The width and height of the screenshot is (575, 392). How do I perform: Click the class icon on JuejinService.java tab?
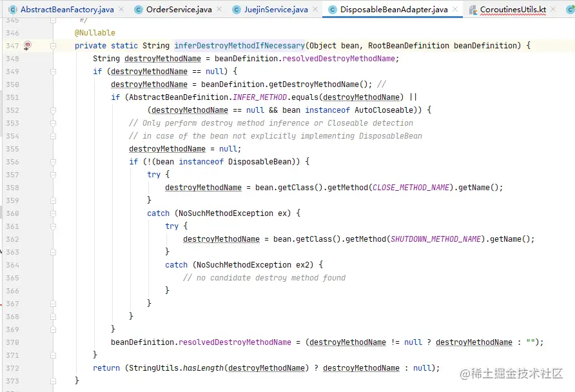(x=237, y=10)
